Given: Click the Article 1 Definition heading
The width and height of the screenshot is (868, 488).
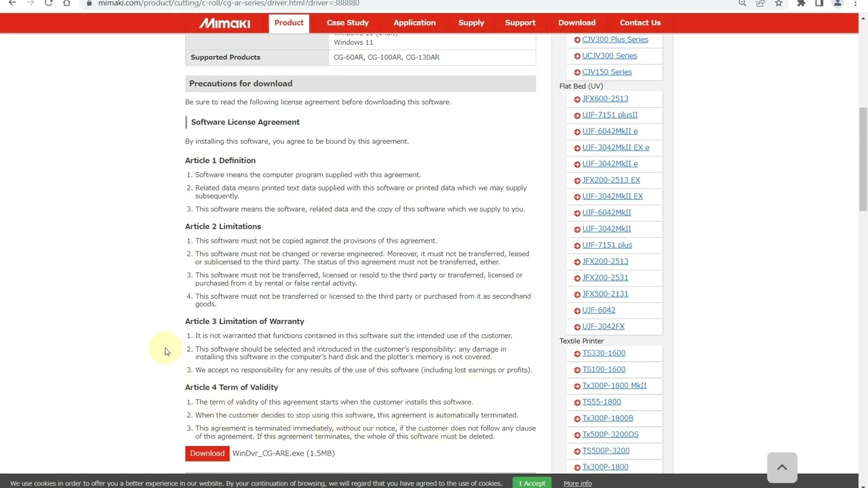Looking at the screenshot, I should (220, 161).
